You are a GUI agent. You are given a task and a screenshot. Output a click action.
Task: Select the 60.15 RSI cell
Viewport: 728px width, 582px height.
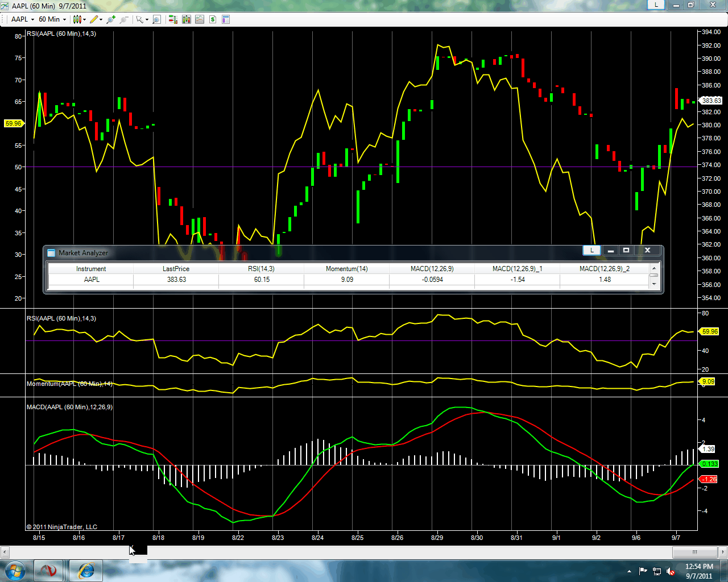coord(262,280)
